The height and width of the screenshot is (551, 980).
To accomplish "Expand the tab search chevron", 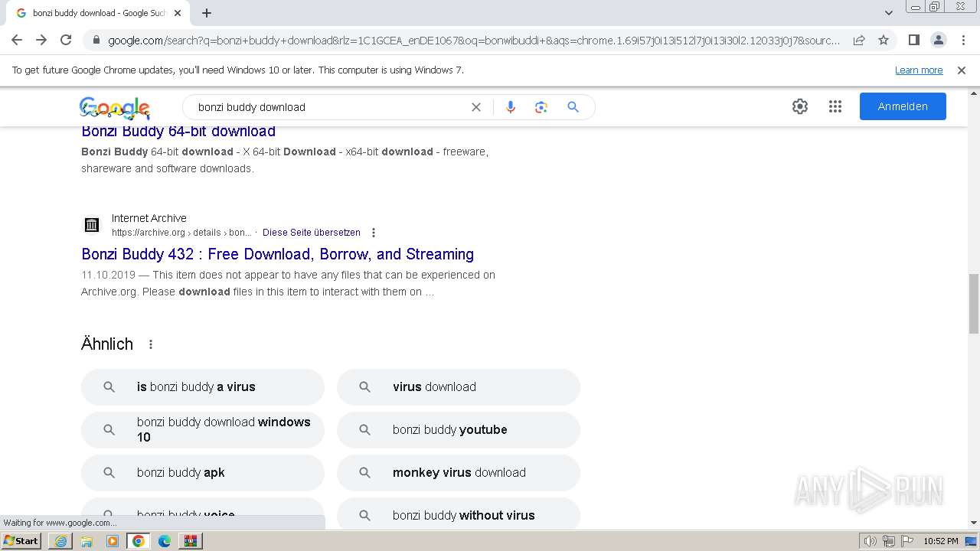I will [888, 13].
